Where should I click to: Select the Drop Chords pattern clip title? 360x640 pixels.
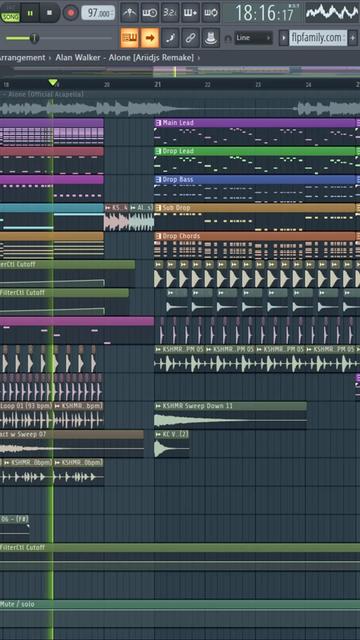click(x=181, y=236)
